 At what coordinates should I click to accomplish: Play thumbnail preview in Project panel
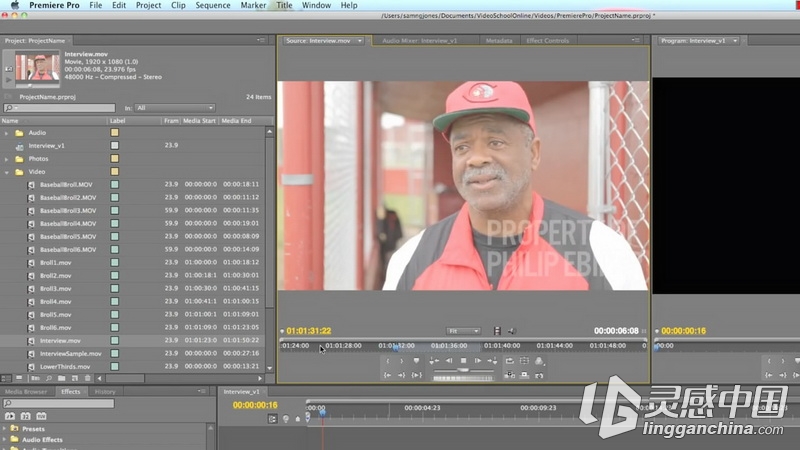tap(9, 80)
